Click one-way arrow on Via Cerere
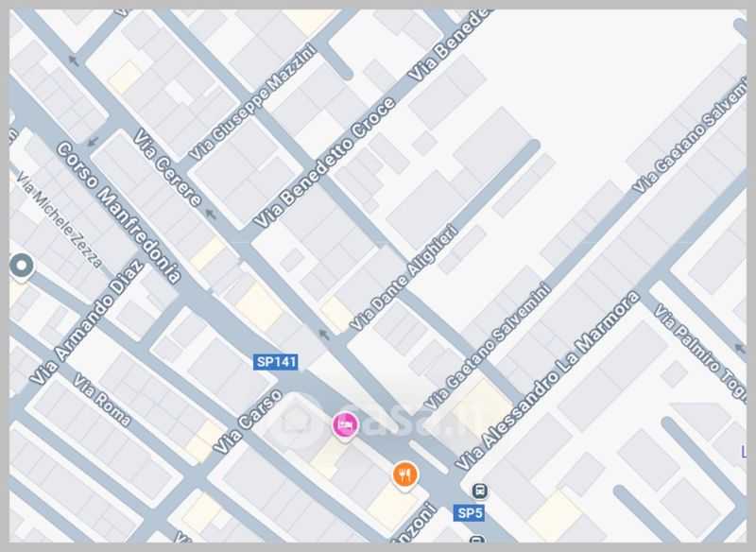 pos(210,214)
